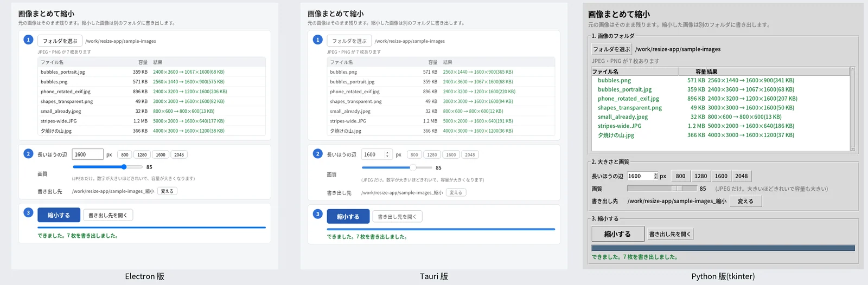Click shapes_transparent.png in the Electron list
The width and height of the screenshot is (868, 285).
point(152,101)
